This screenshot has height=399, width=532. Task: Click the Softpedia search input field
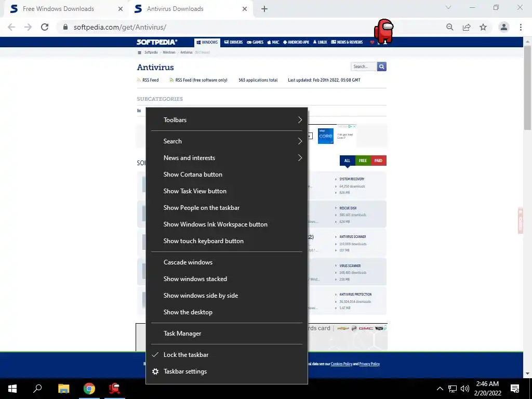(363, 66)
